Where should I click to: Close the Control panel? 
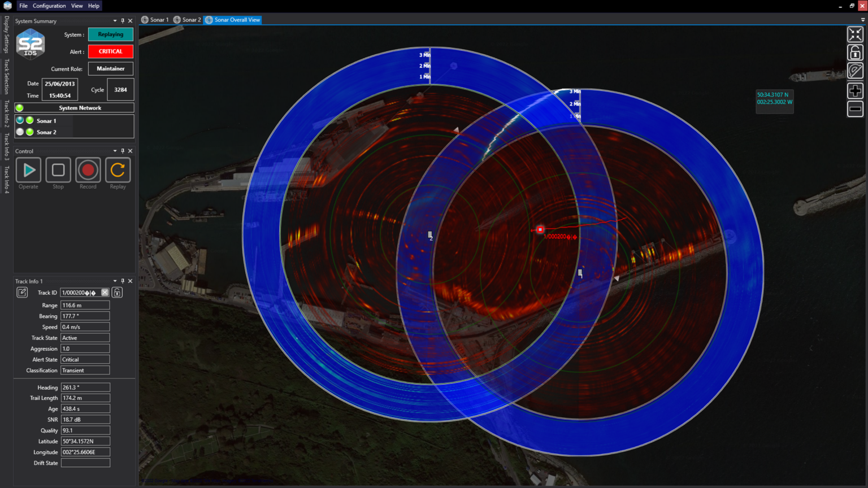coord(131,151)
